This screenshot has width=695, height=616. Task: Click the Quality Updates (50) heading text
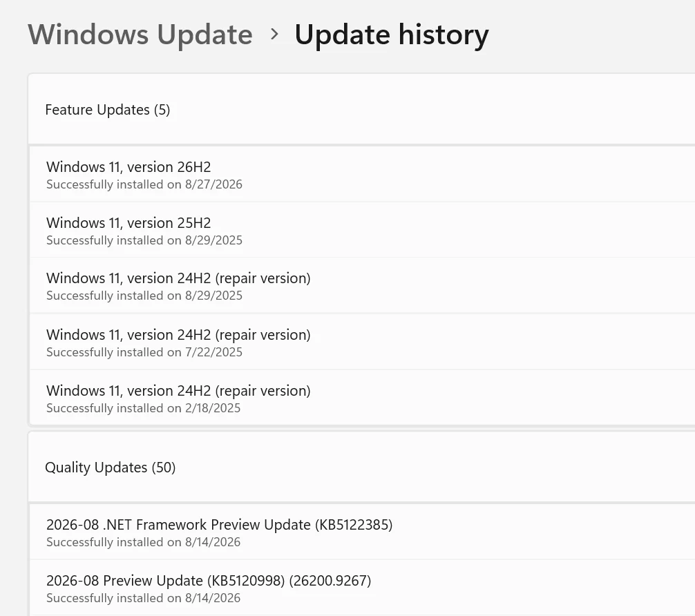click(x=111, y=468)
